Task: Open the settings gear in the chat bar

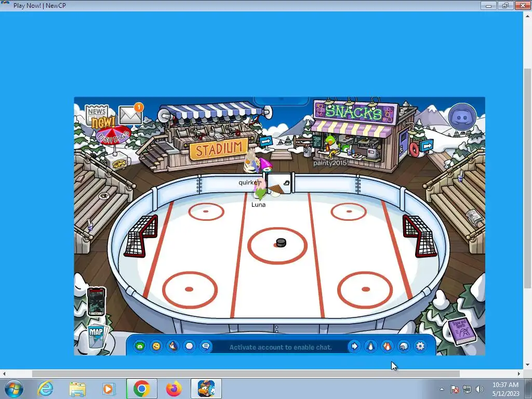Action: tap(420, 346)
